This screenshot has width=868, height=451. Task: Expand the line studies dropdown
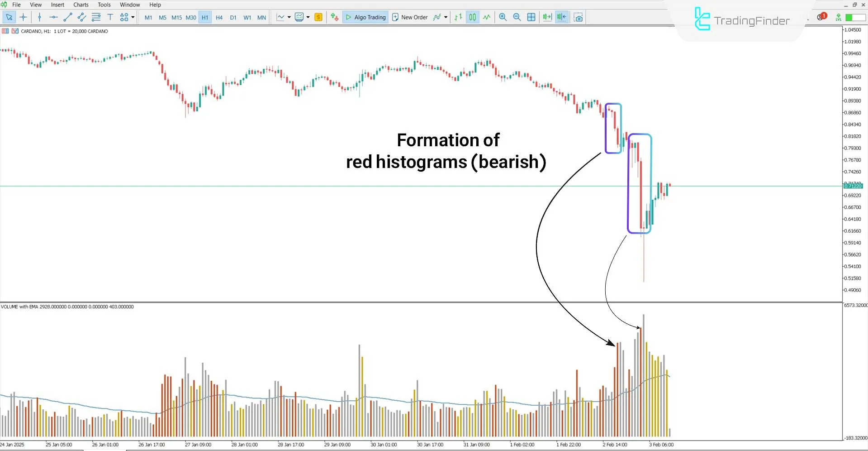(x=289, y=17)
